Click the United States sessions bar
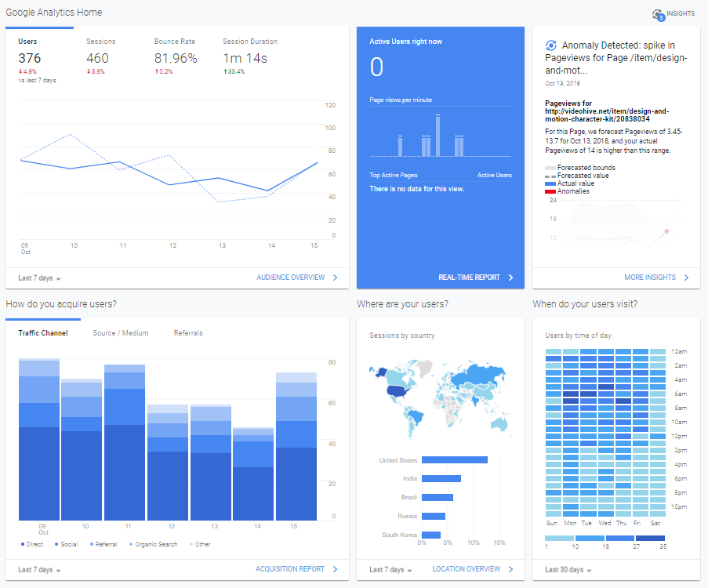This screenshot has height=588, width=708. click(x=455, y=460)
